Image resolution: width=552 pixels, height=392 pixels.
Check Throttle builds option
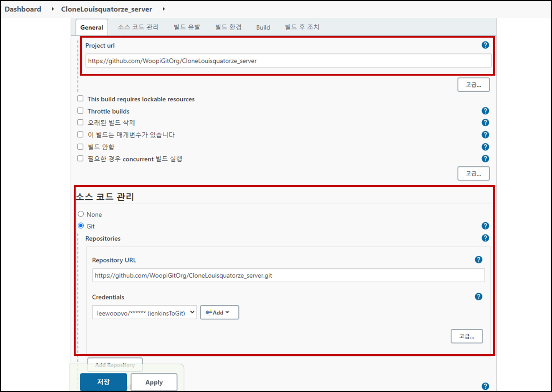coord(80,111)
